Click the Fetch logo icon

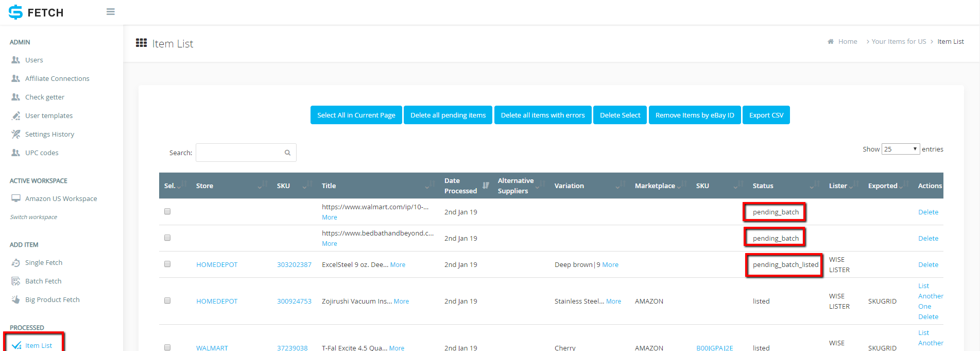tap(16, 12)
